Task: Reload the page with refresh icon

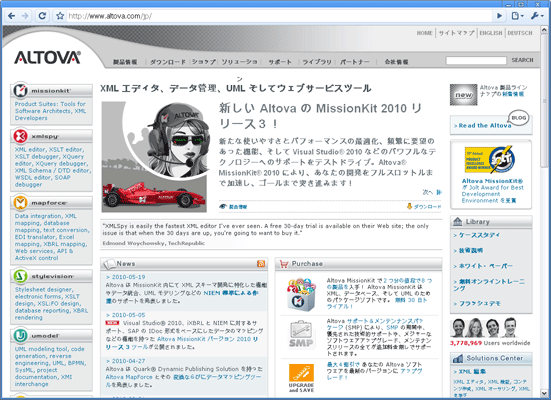Action: coord(42,16)
